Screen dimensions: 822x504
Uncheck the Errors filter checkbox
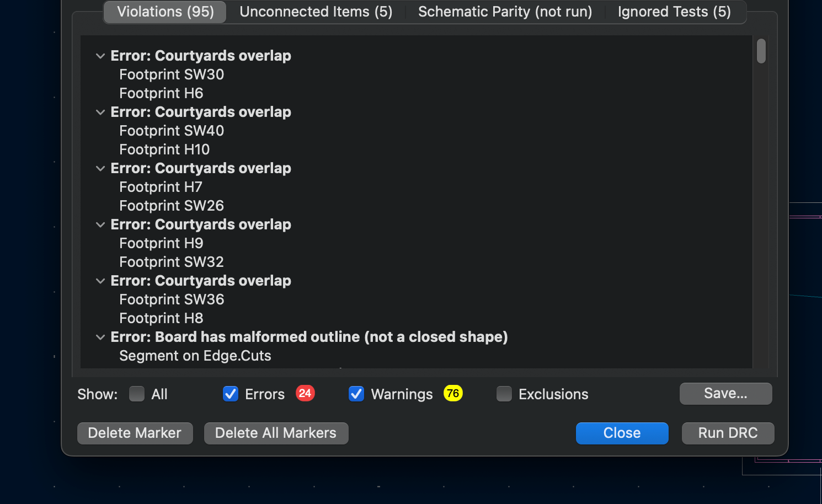click(x=231, y=394)
